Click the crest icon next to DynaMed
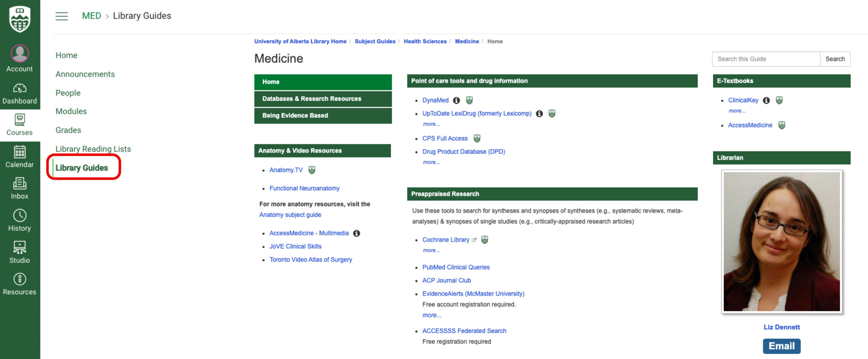The height and width of the screenshot is (359, 868). (469, 100)
